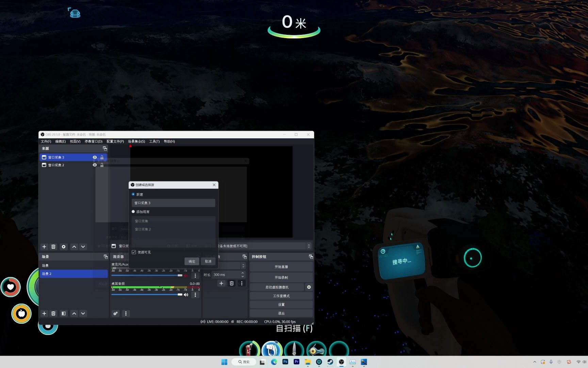Add a new source in Sources panel
The image size is (588, 368).
pyautogui.click(x=44, y=247)
